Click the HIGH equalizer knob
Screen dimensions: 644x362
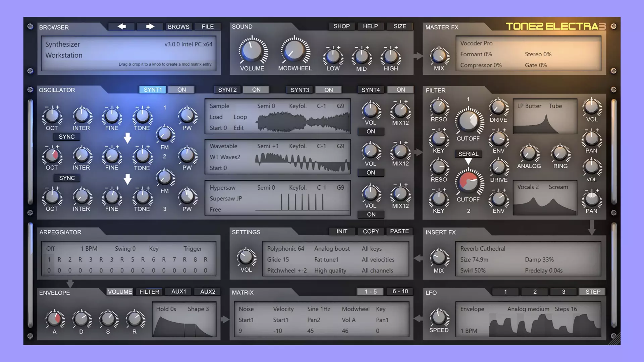[x=391, y=57]
